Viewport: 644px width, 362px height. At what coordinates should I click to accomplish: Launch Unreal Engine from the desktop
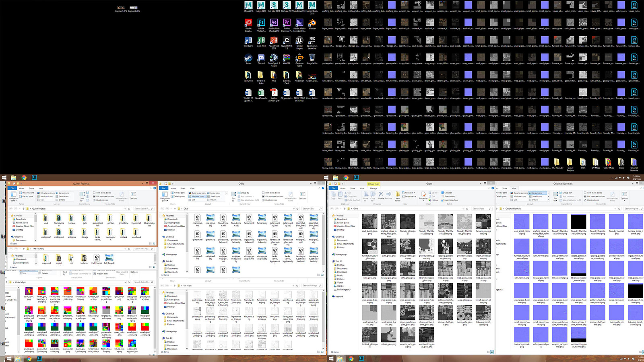(x=299, y=43)
